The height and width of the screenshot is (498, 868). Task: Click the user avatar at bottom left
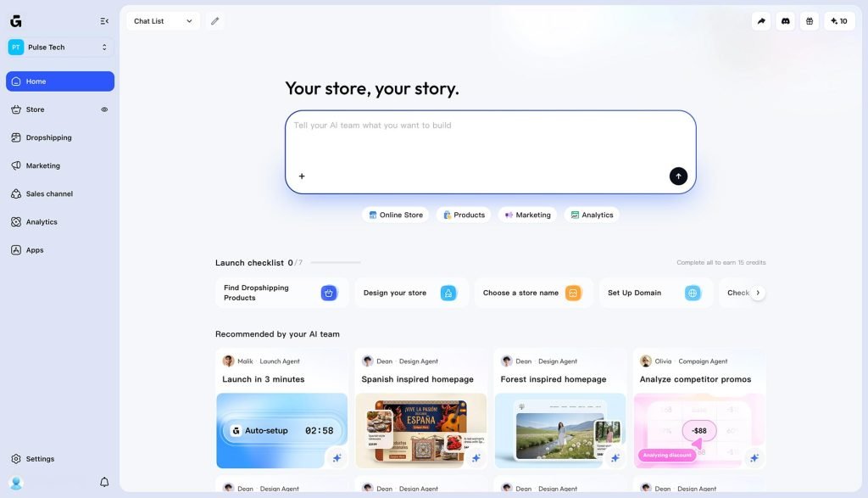[x=16, y=482]
